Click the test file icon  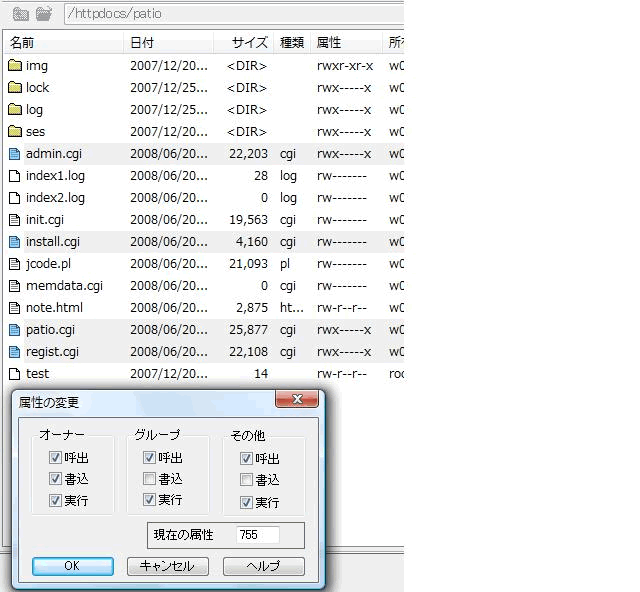click(15, 374)
